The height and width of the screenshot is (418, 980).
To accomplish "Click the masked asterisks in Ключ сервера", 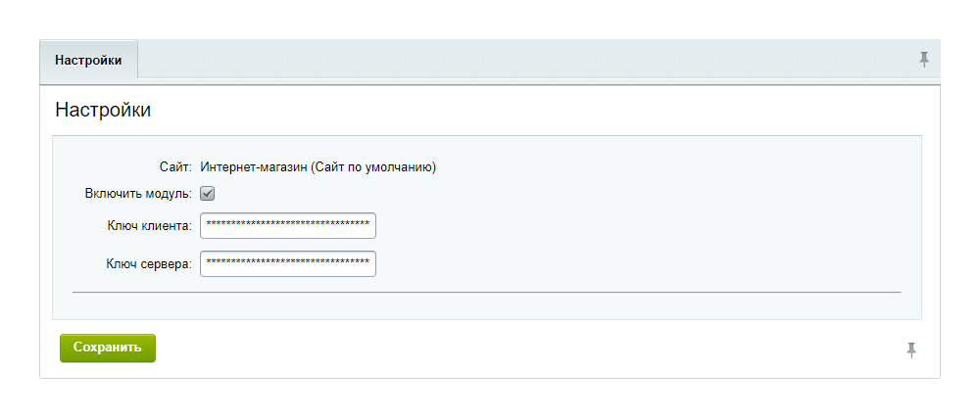I will click(x=287, y=264).
